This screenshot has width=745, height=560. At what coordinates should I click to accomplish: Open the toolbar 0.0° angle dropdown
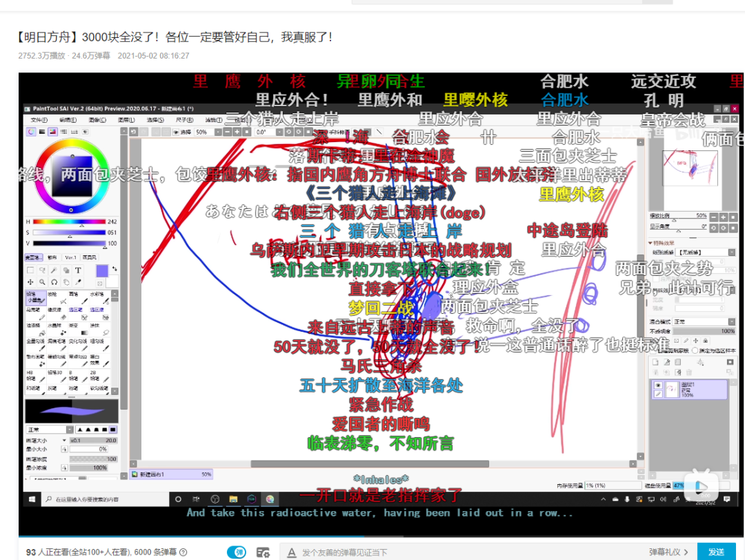(279, 132)
